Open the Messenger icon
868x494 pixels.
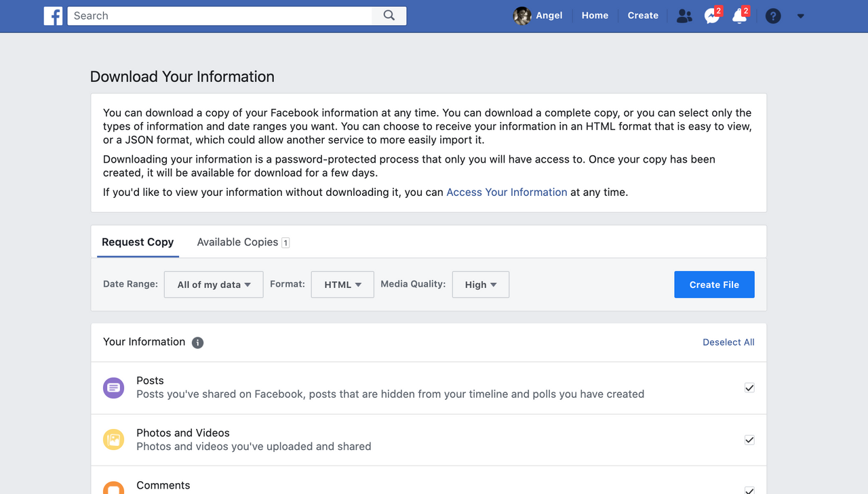pyautogui.click(x=711, y=16)
